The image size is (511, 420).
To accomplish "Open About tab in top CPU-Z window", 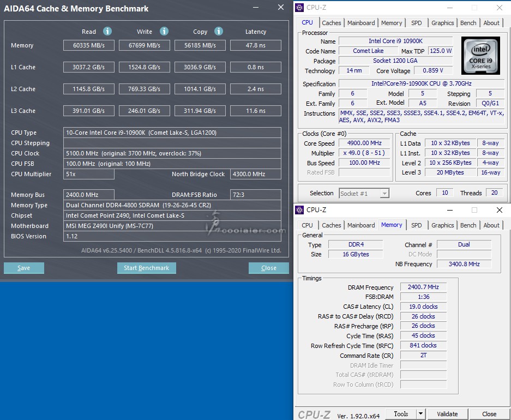I will (491, 23).
